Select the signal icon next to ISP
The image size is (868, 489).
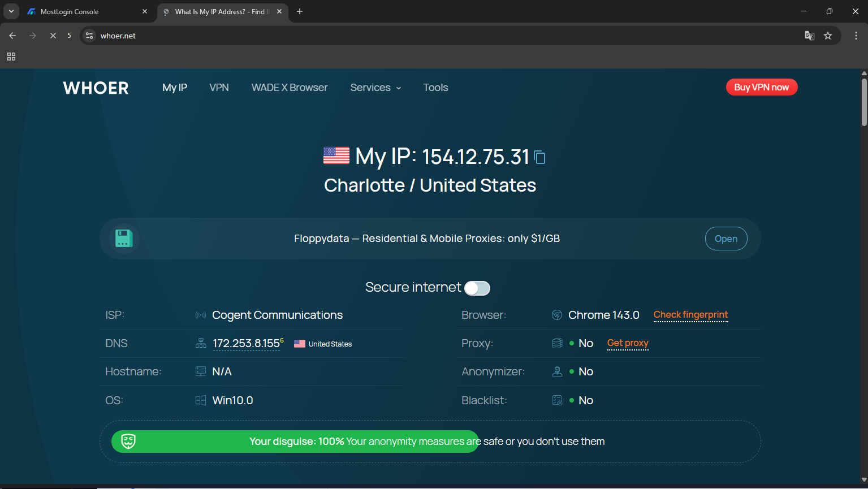pos(200,315)
